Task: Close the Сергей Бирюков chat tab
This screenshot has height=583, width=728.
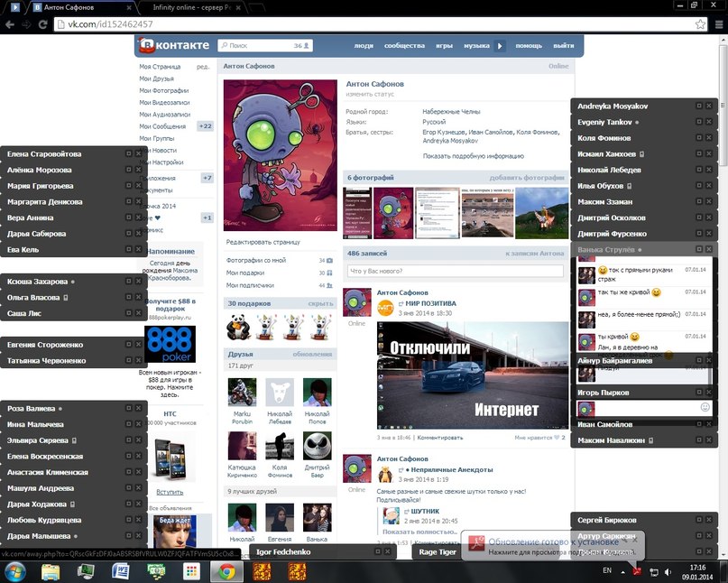Action: pos(709,520)
